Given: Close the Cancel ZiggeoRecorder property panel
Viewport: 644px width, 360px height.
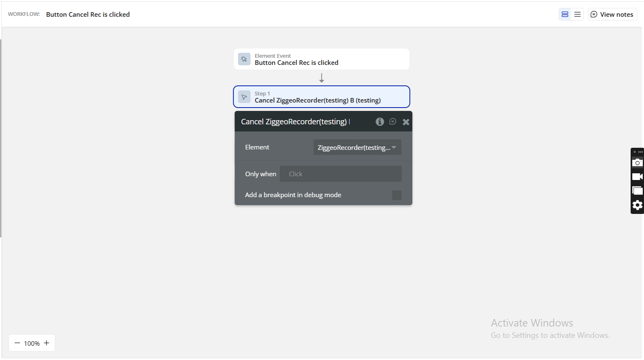Looking at the screenshot, I should click(x=406, y=122).
